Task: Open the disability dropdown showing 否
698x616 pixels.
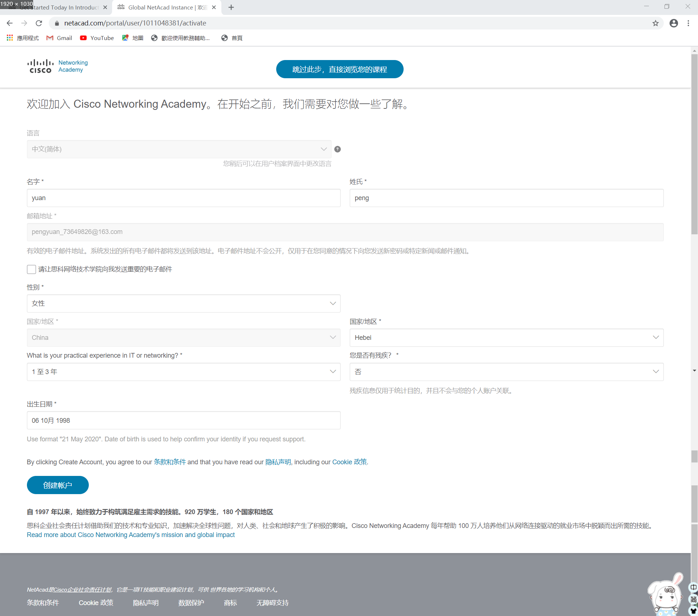Action: [x=506, y=372]
